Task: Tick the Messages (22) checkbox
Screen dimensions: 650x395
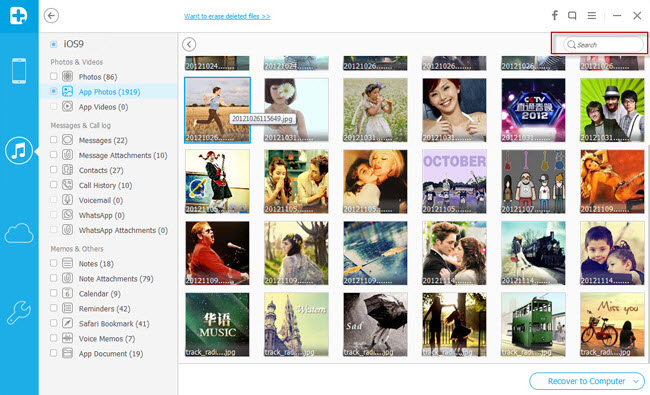Action: point(53,140)
